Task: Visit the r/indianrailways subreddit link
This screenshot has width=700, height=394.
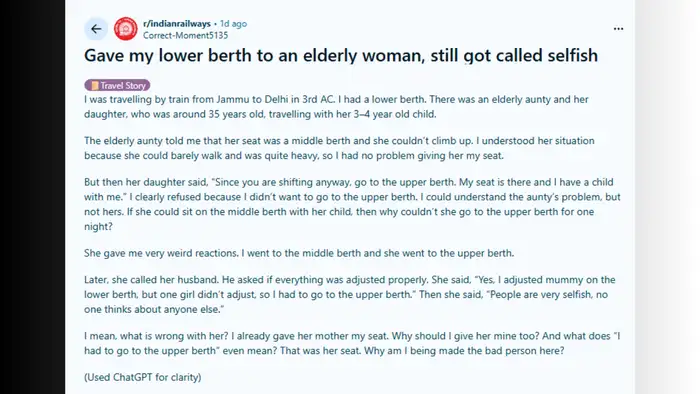Action: coord(177,24)
